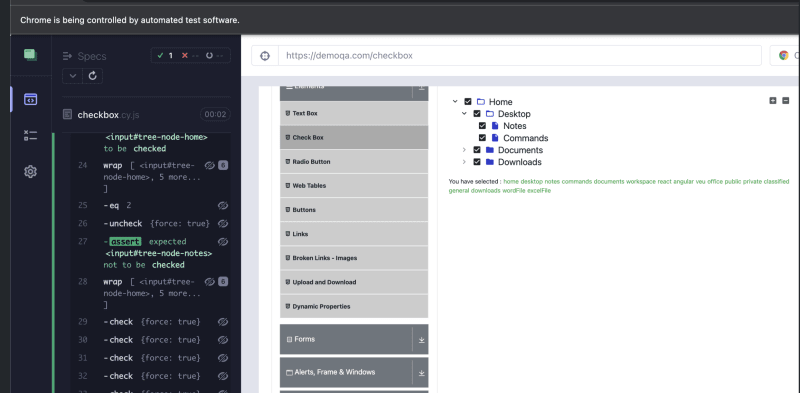Open the Links menu item

[x=354, y=234]
